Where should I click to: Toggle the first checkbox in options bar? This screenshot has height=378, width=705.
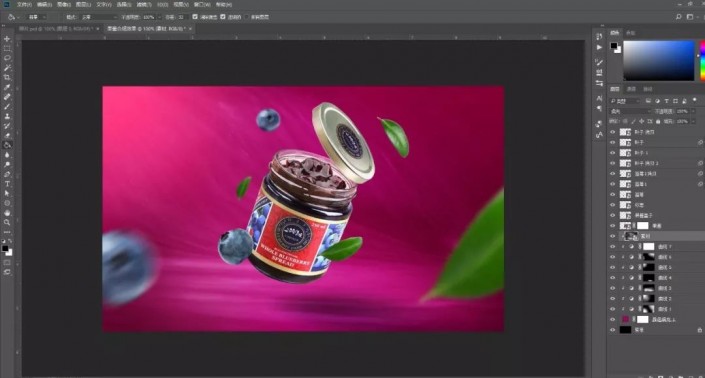(x=195, y=17)
